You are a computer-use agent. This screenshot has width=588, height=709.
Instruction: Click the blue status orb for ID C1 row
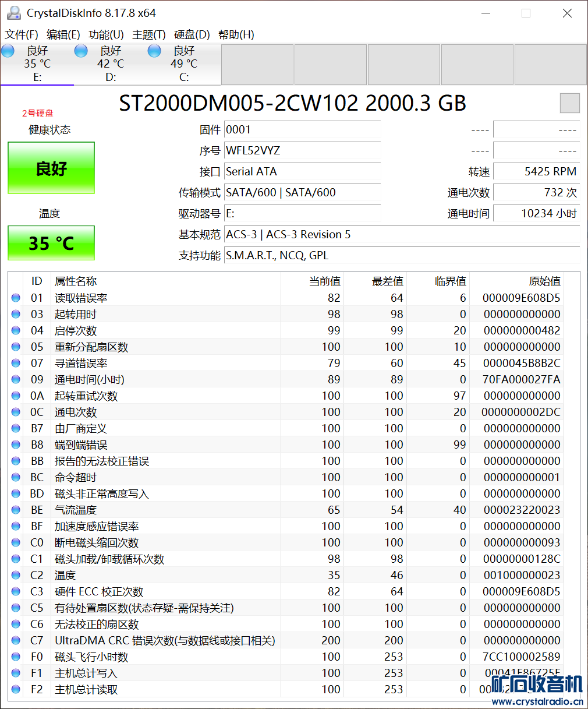[15, 559]
